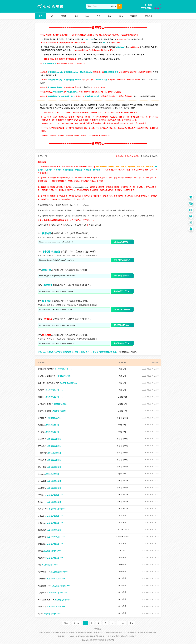Go to pagination 首页 button

pyautogui.click(x=66, y=623)
